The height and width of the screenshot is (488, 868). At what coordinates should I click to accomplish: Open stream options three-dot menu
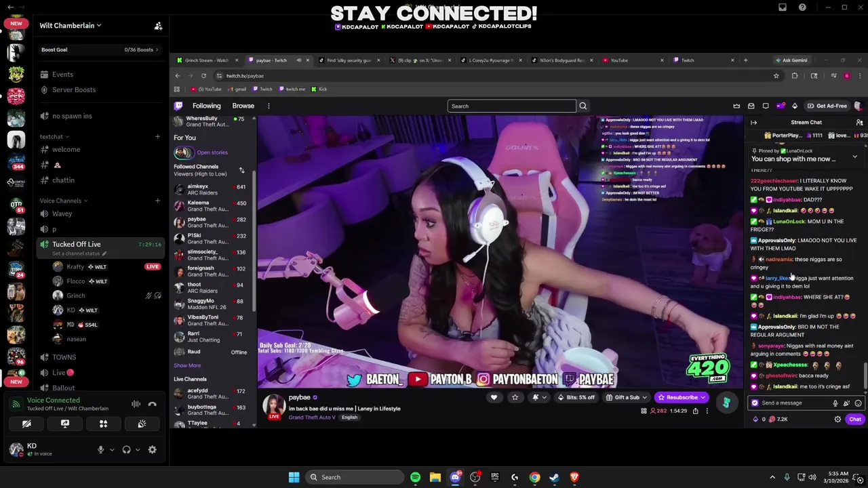707,411
